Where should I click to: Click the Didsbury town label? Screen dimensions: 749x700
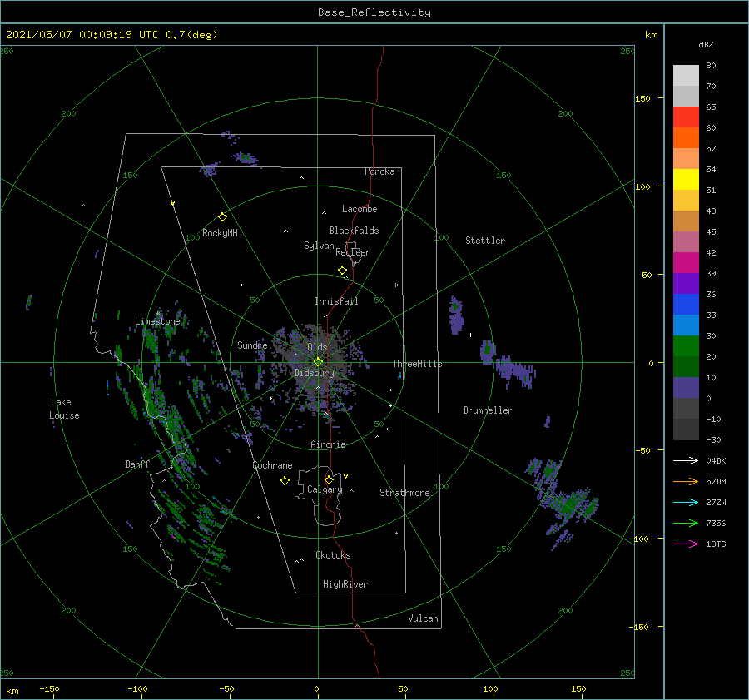(314, 373)
